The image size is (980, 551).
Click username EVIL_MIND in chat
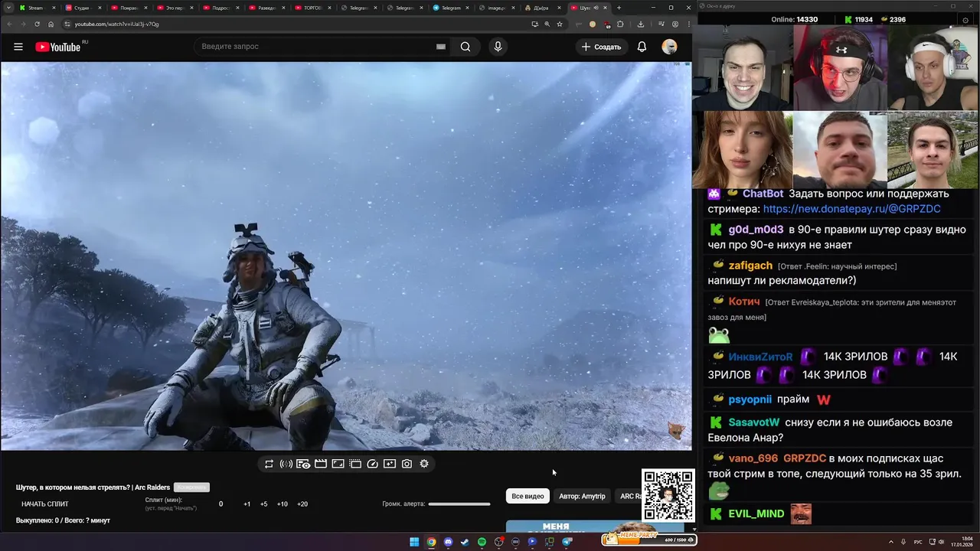click(x=756, y=514)
